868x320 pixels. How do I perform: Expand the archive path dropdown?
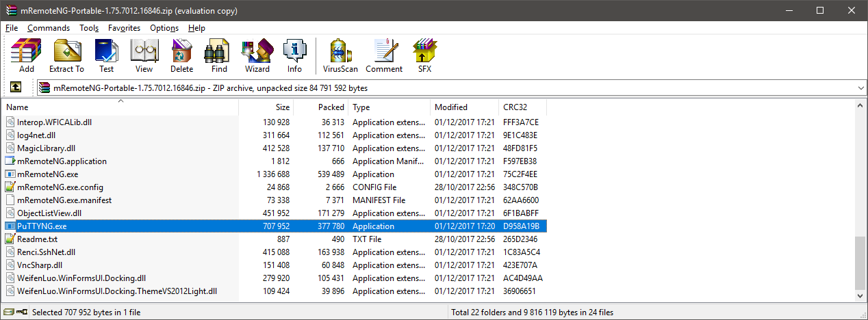pos(860,88)
